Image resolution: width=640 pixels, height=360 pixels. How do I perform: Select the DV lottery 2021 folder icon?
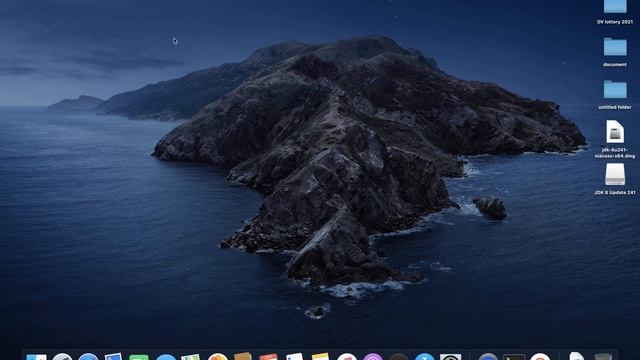click(x=615, y=6)
